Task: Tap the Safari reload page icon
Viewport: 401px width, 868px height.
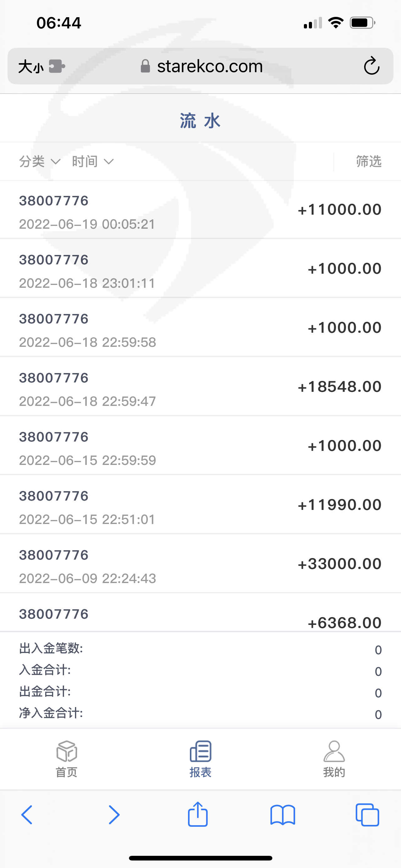Action: click(371, 66)
